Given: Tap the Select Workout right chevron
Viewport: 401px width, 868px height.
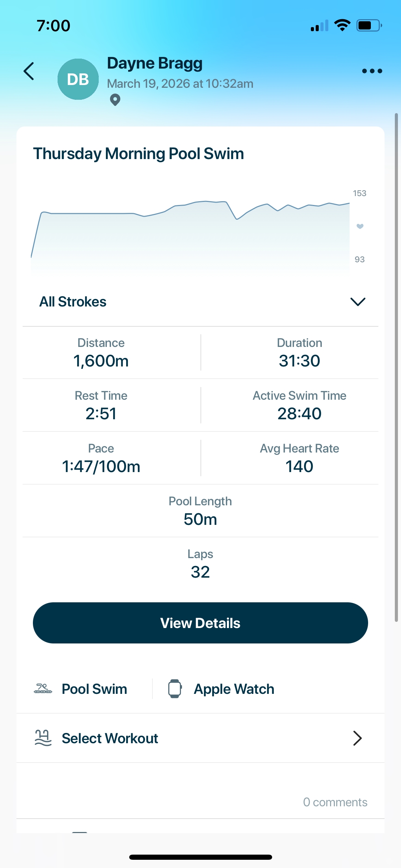Looking at the screenshot, I should pos(357,738).
